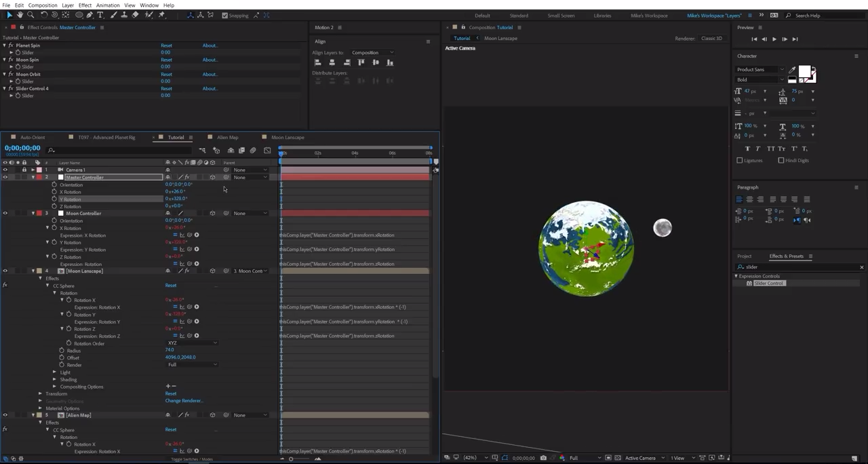Select the Clone Stamp tool
Viewport: 868px width, 464px height.
[x=124, y=15]
